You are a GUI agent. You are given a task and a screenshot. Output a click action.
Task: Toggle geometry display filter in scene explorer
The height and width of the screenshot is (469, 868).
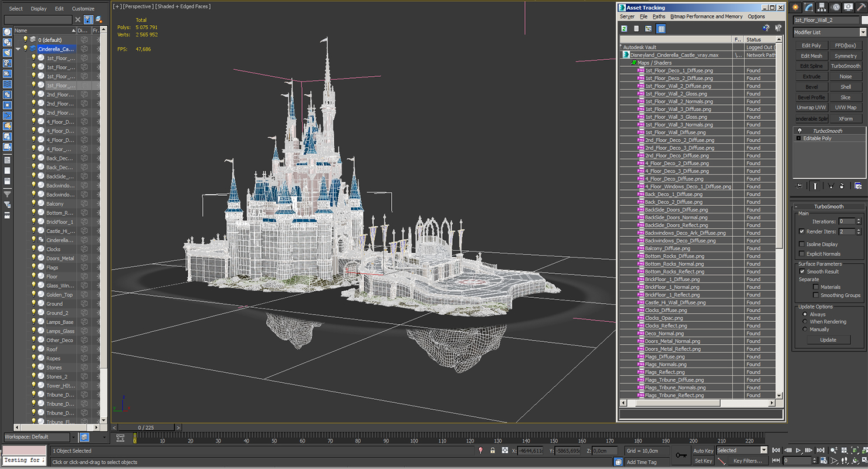point(7,32)
